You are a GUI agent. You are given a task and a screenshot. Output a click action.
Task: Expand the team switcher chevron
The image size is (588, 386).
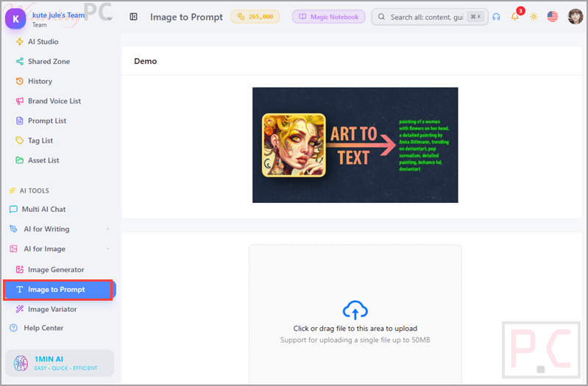110,18
